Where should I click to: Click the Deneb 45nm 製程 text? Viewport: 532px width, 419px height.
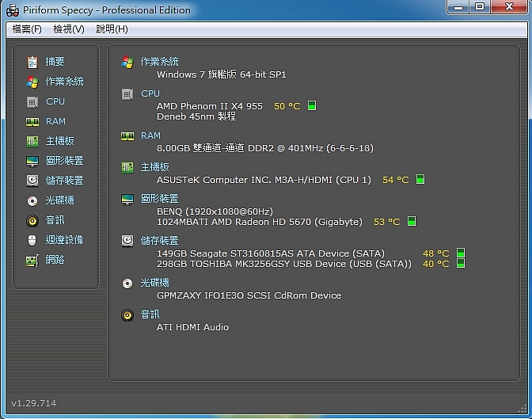click(196, 116)
